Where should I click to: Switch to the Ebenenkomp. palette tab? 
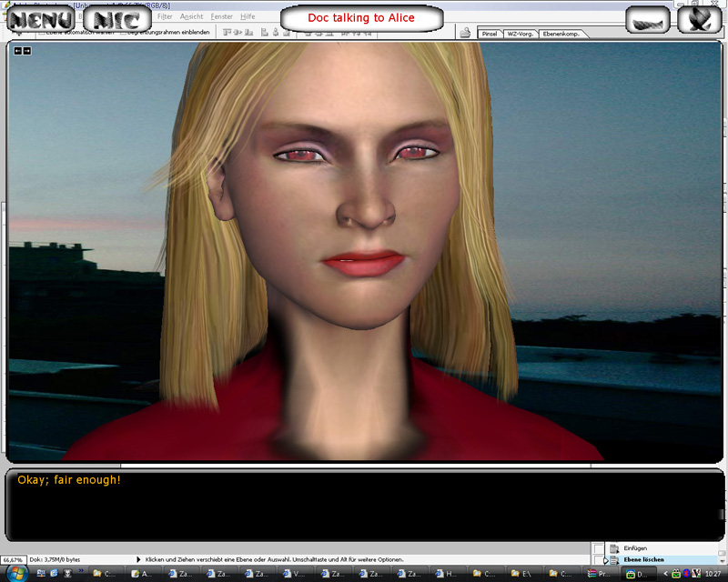[561, 34]
